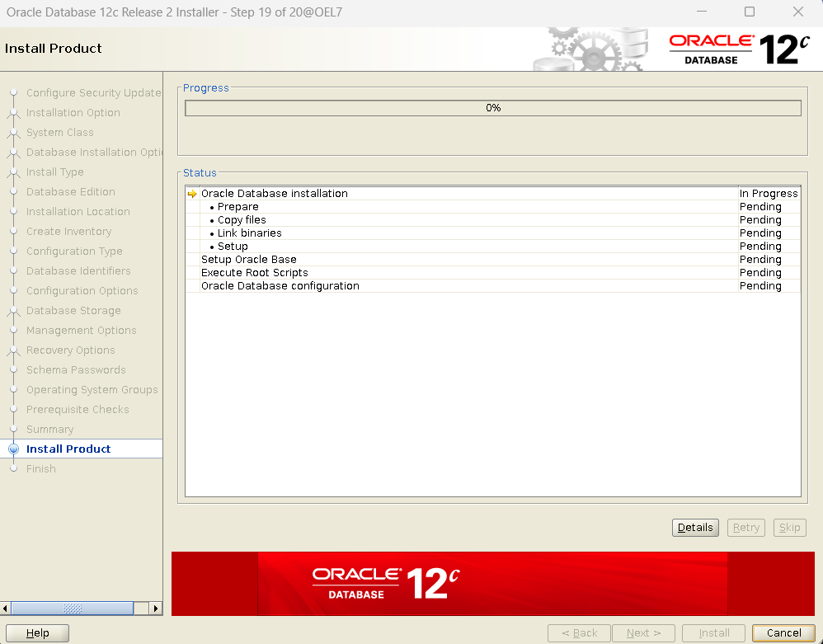Select Create Inventory step
Image resolution: width=823 pixels, height=644 pixels.
[68, 232]
